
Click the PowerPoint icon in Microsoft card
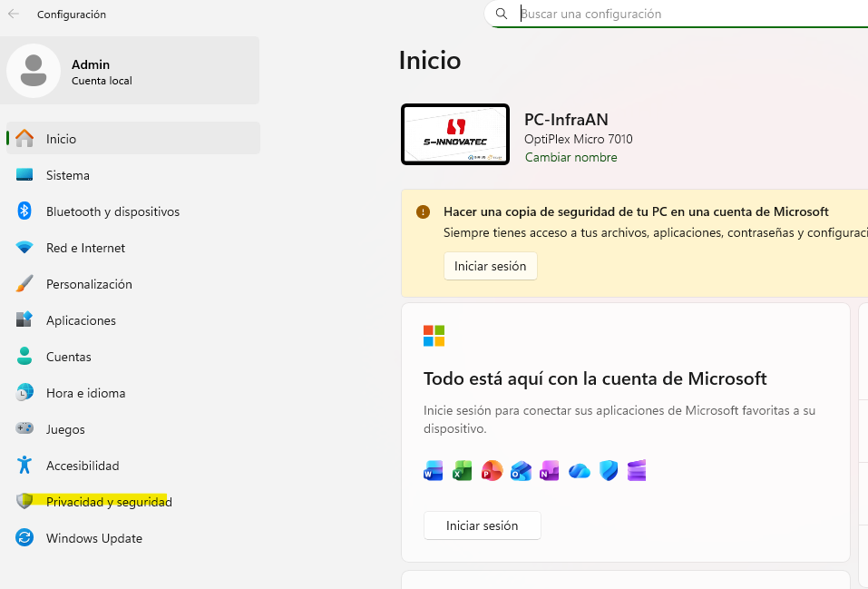tap(492, 471)
